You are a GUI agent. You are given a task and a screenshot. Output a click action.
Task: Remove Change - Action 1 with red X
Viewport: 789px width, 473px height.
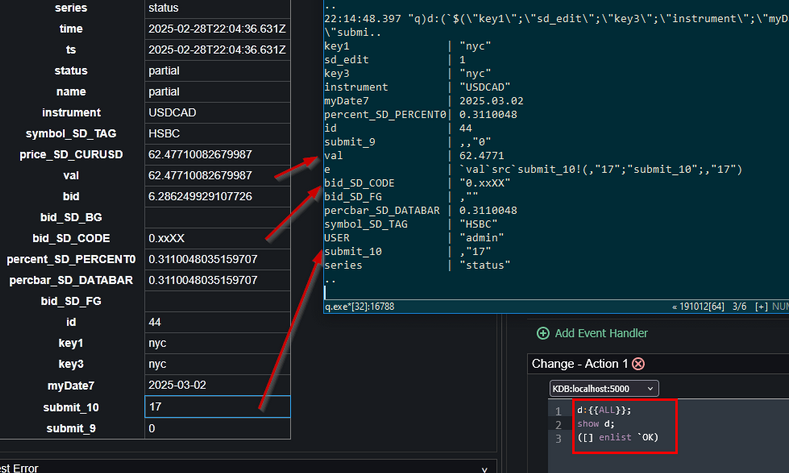tap(638, 364)
